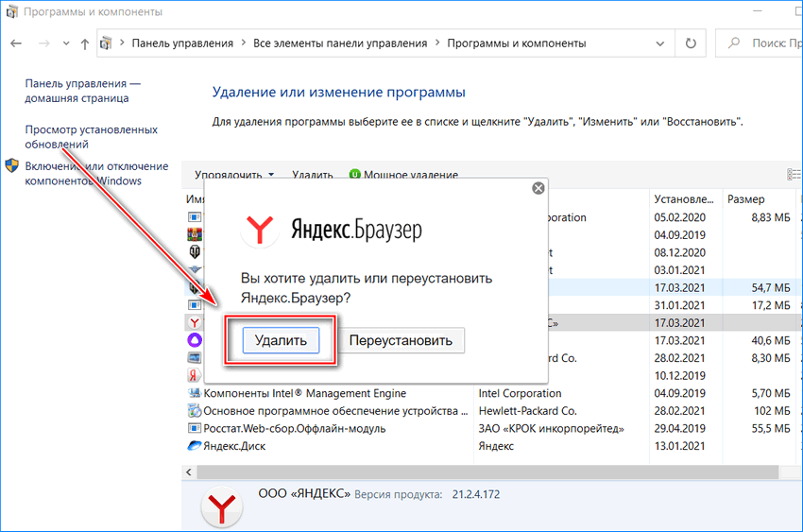The height and width of the screenshot is (532, 803).
Task: Expand chevron after Все элементы панели управления
Action: tap(437, 43)
